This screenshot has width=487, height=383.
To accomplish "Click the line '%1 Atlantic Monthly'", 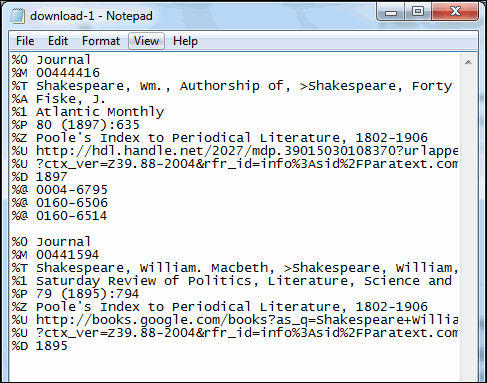I will pos(88,112).
